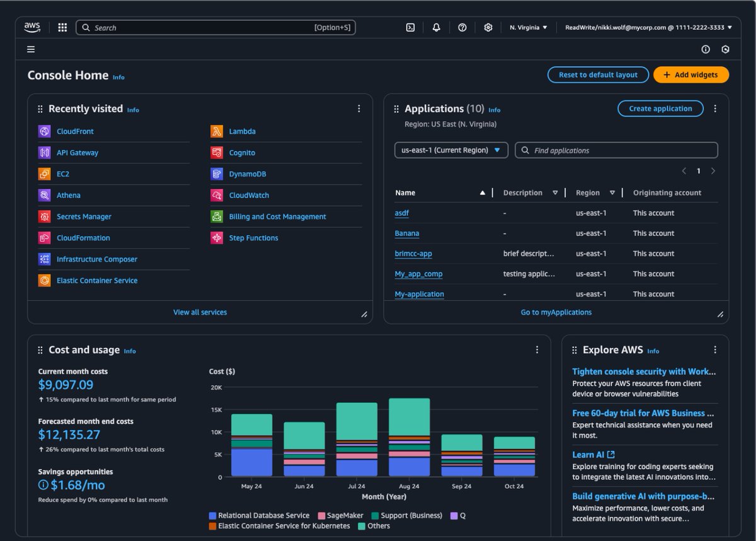Open Applications widget three-dot menu
This screenshot has width=756, height=541.
(715, 108)
